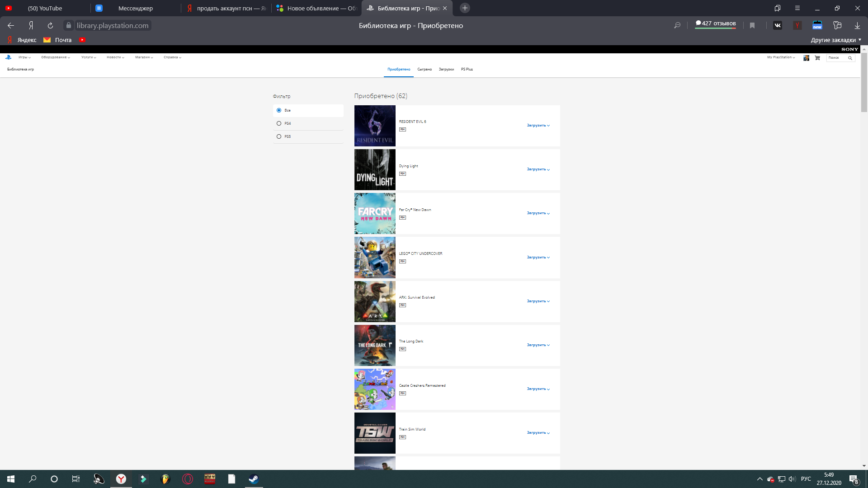Open Другие закладки folder
The width and height of the screenshot is (868, 488).
[x=836, y=40]
